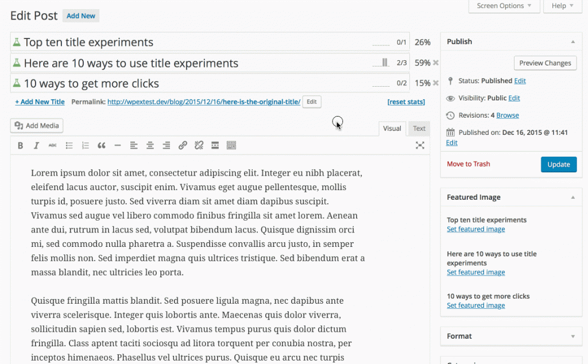Viewport: 588px width, 364px height.
Task: Apply italic formatting
Action: [36, 145]
